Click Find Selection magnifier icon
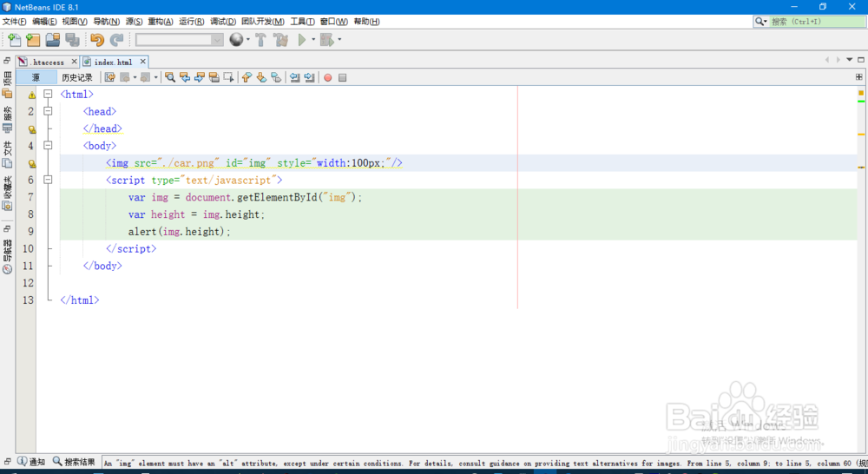868x474 pixels. (x=170, y=77)
